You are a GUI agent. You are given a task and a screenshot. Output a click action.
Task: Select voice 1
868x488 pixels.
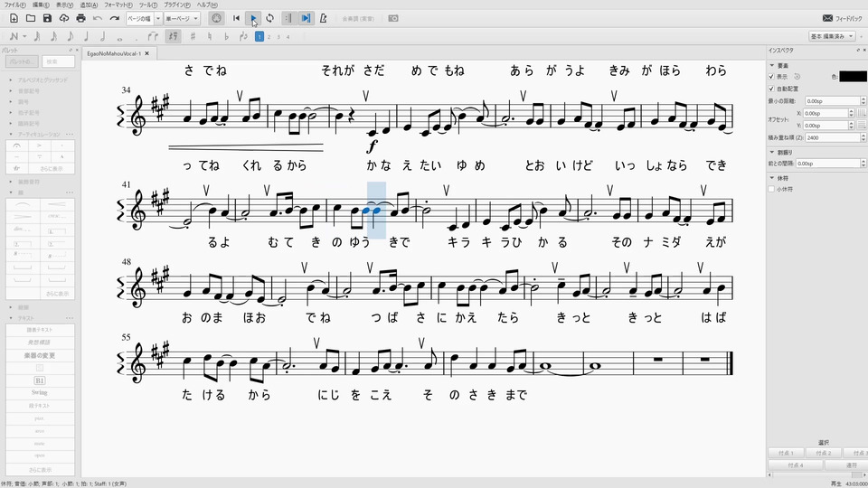pos(259,36)
